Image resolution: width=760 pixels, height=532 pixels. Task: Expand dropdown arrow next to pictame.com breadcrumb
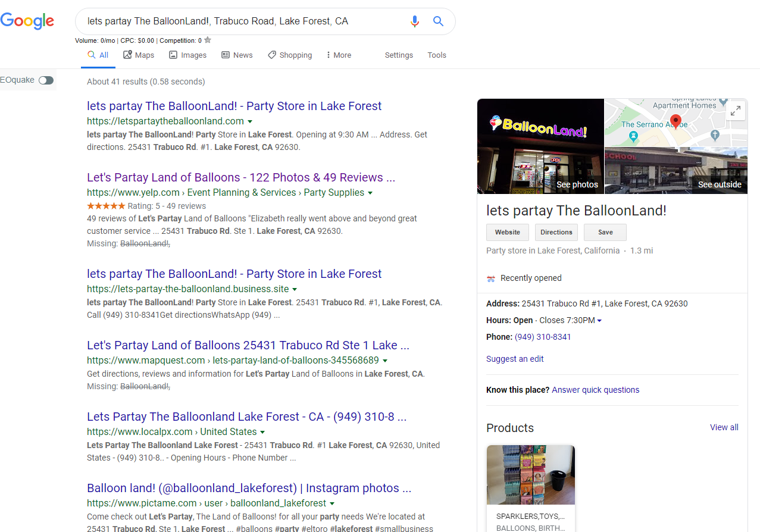(333, 503)
